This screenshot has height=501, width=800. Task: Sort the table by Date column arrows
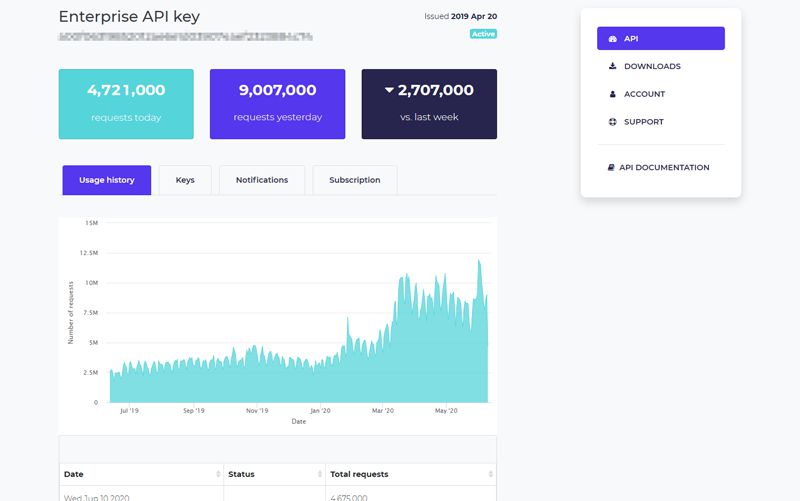[x=218, y=474]
